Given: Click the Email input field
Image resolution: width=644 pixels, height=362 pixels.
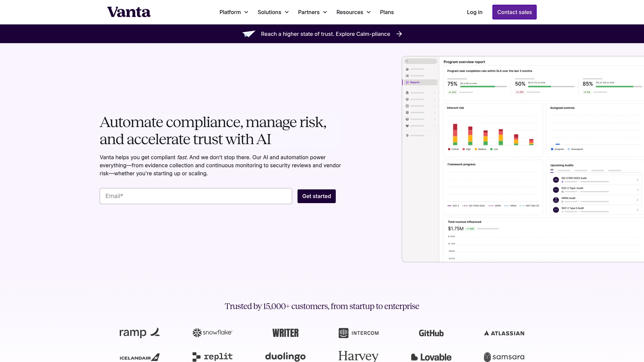Looking at the screenshot, I should 196,196.
